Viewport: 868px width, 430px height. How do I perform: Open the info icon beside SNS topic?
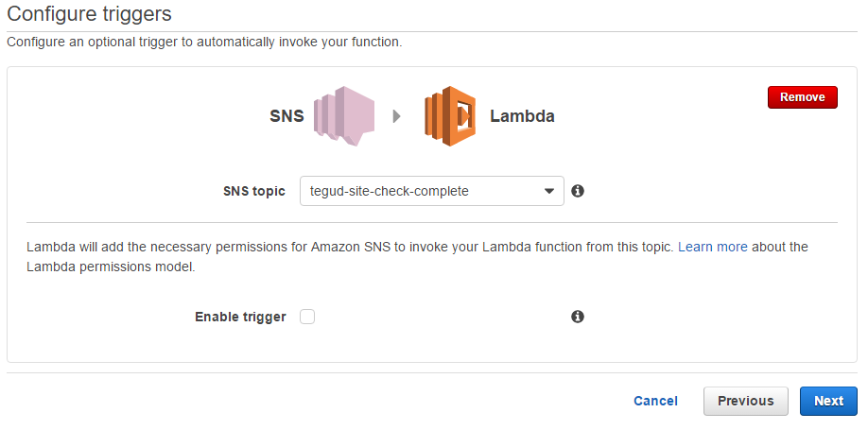[x=578, y=191]
